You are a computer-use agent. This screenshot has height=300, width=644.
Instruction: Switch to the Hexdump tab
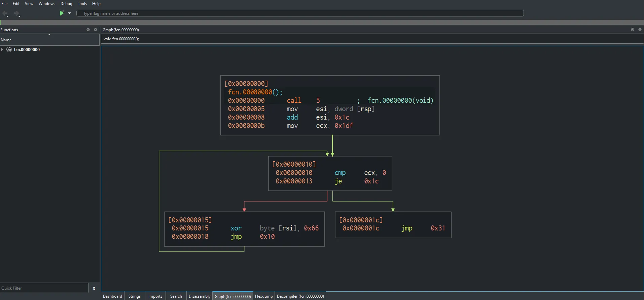(264, 296)
